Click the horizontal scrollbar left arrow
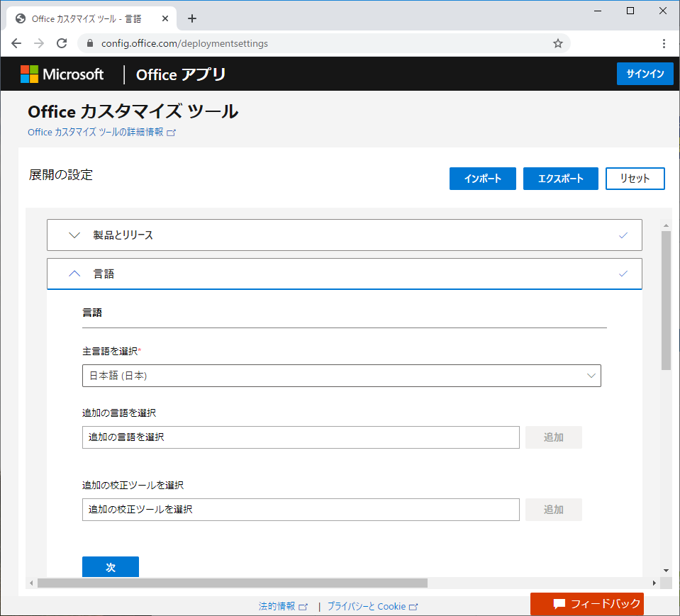 click(31, 583)
